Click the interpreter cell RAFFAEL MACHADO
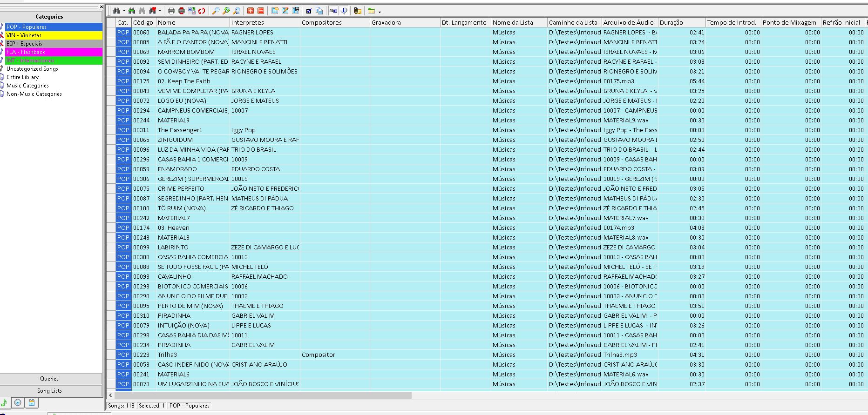868x415 pixels. coord(265,276)
